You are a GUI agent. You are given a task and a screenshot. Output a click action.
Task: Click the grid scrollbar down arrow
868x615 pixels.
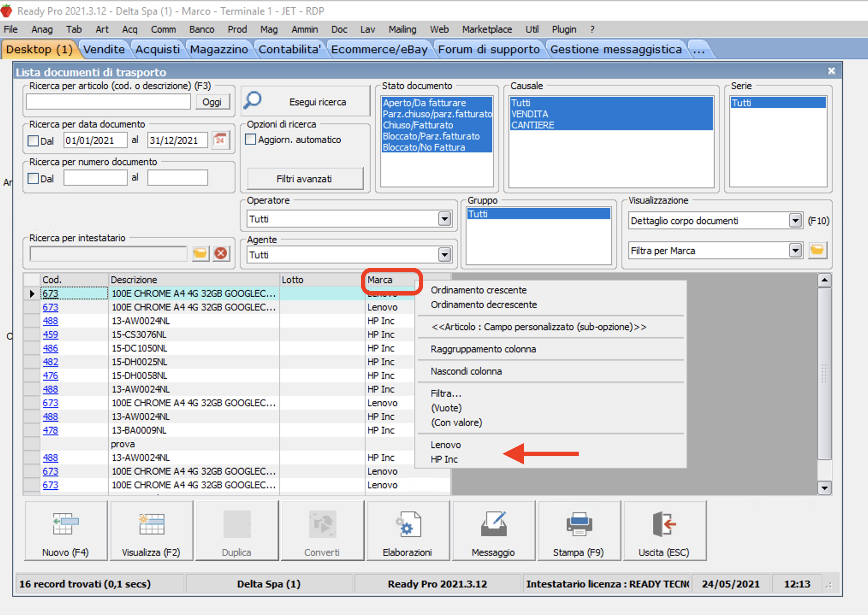tap(824, 487)
